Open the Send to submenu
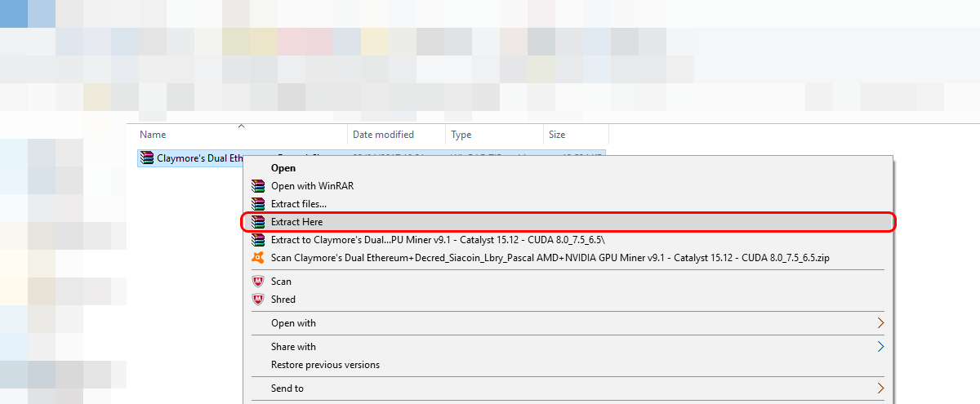Image resolution: width=980 pixels, height=404 pixels. coord(568,388)
